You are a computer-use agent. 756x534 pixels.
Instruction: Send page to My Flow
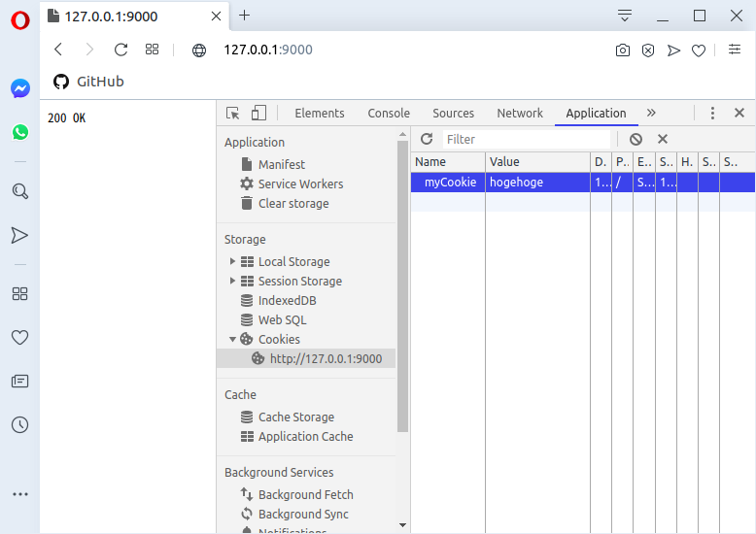pos(673,50)
